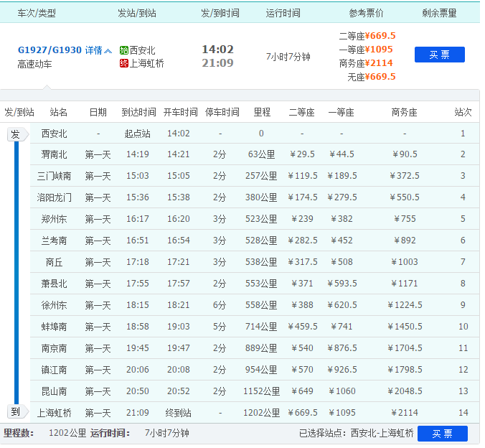Click the 站次 stop-table header
The height and width of the screenshot is (448, 485).
click(463, 112)
